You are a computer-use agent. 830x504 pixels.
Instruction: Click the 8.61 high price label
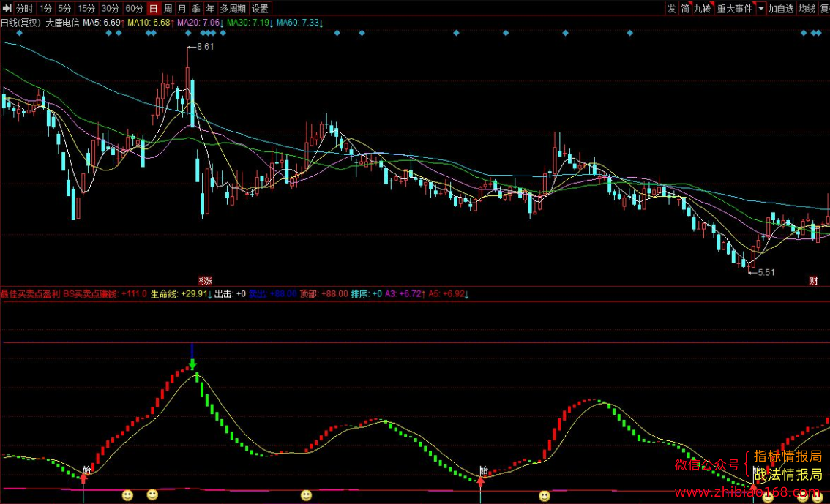click(x=206, y=47)
